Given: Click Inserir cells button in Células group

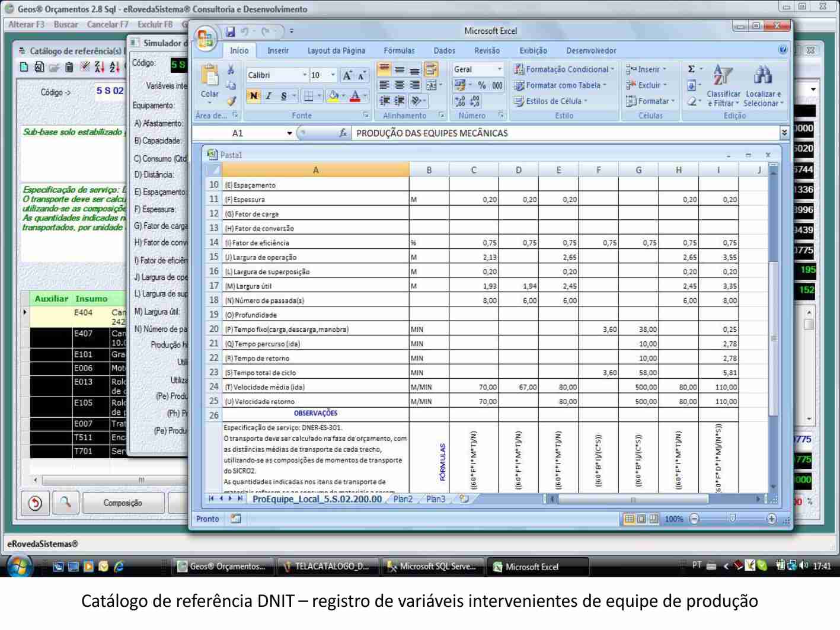Looking at the screenshot, I should pyautogui.click(x=647, y=69).
